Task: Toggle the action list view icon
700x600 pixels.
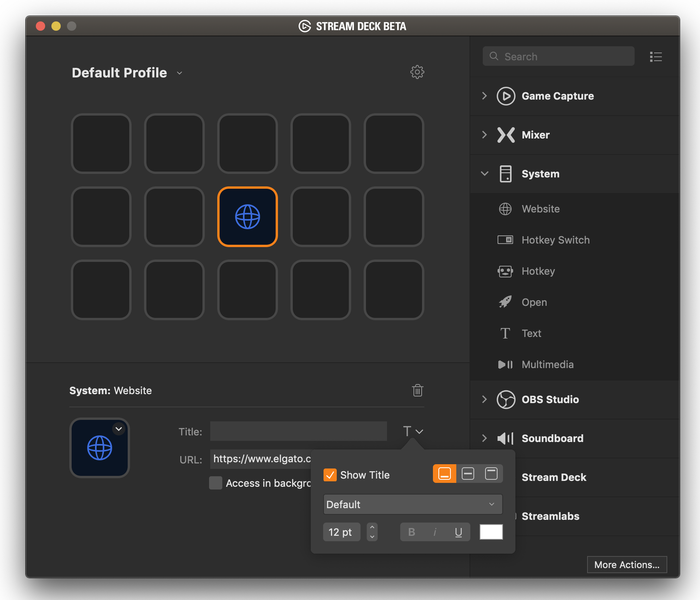Action: [656, 57]
